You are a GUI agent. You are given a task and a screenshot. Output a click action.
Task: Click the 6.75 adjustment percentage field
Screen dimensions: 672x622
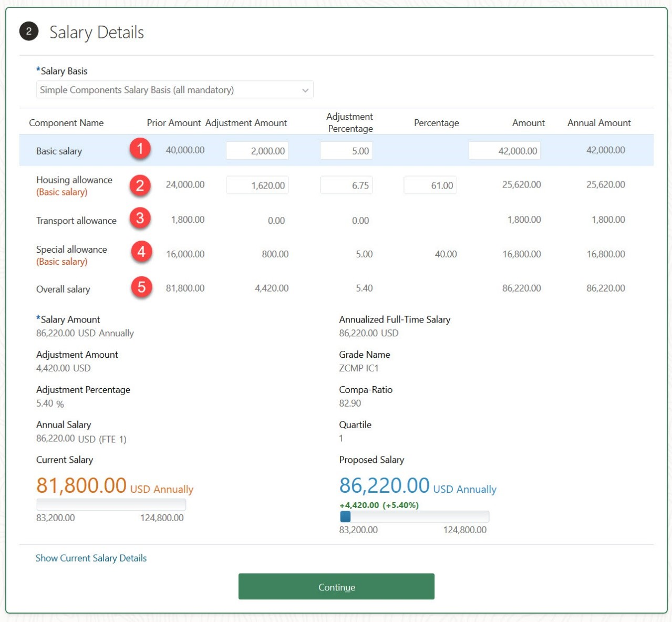tap(346, 184)
